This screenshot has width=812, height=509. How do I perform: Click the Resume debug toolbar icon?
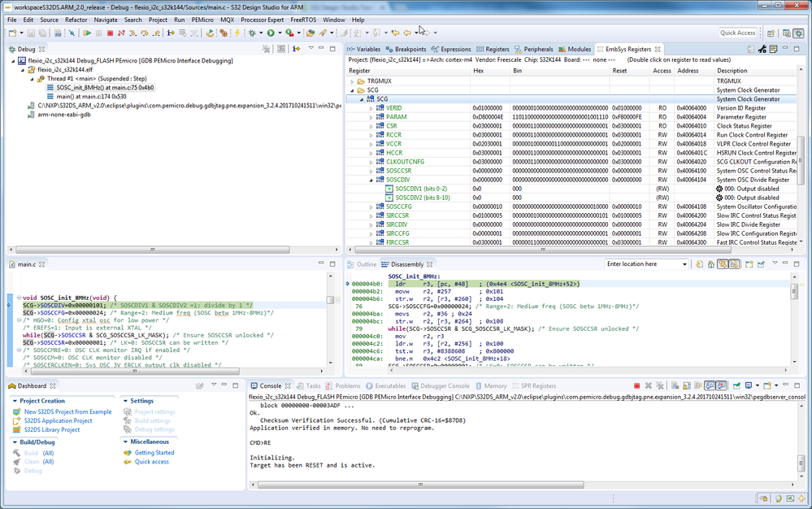point(87,33)
